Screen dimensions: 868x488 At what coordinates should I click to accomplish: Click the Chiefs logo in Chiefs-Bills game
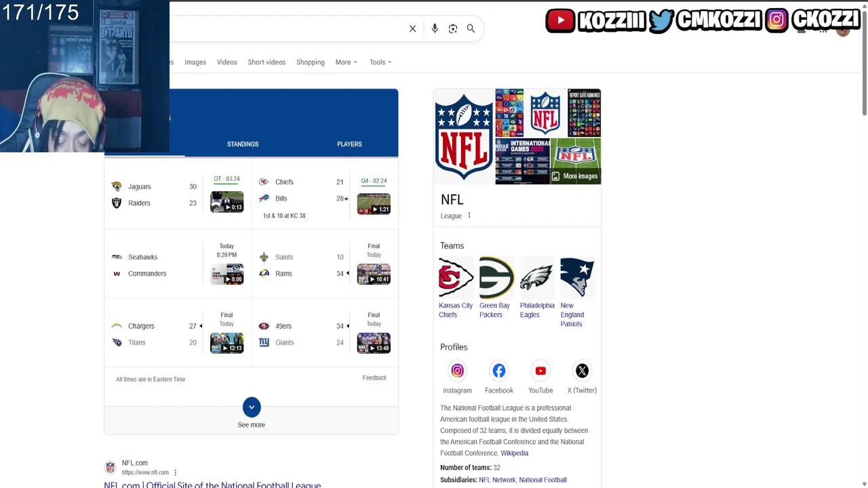pyautogui.click(x=264, y=182)
